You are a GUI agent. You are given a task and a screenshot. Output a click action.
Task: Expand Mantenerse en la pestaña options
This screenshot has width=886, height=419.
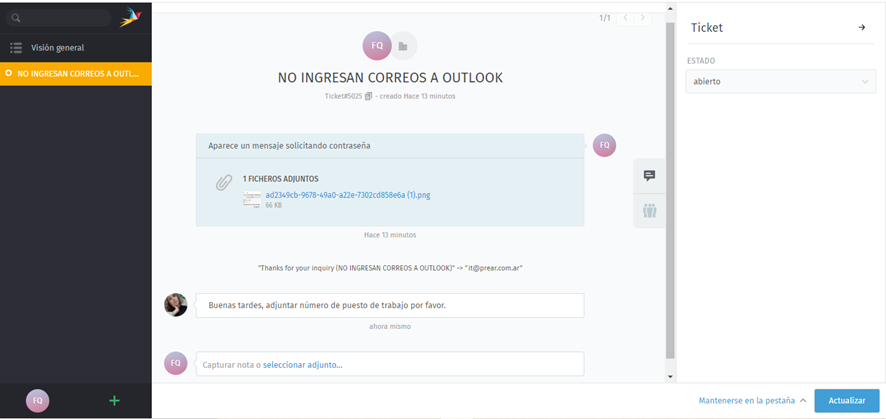(x=752, y=400)
